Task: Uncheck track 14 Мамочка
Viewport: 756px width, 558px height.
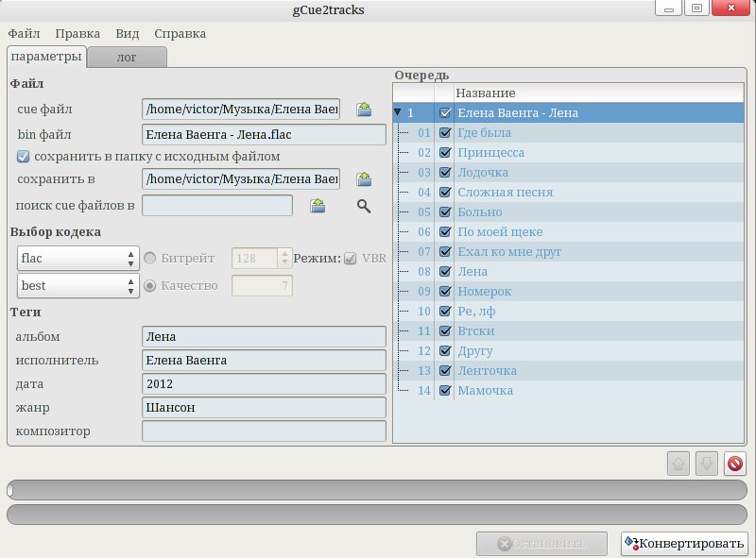Action: click(x=445, y=390)
